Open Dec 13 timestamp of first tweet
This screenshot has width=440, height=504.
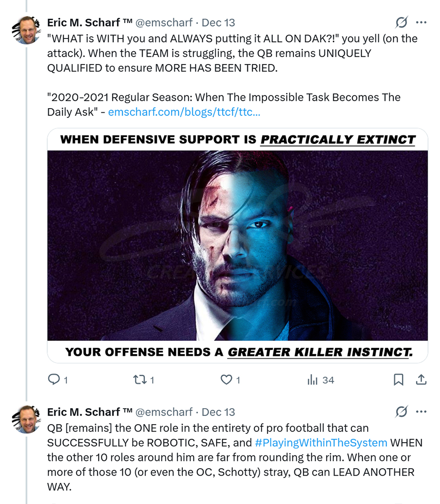pos(218,22)
